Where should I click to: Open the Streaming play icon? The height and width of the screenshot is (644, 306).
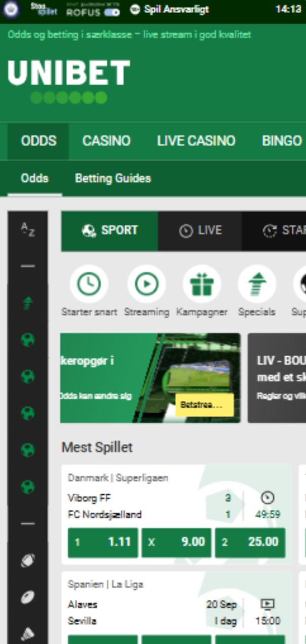tap(147, 284)
